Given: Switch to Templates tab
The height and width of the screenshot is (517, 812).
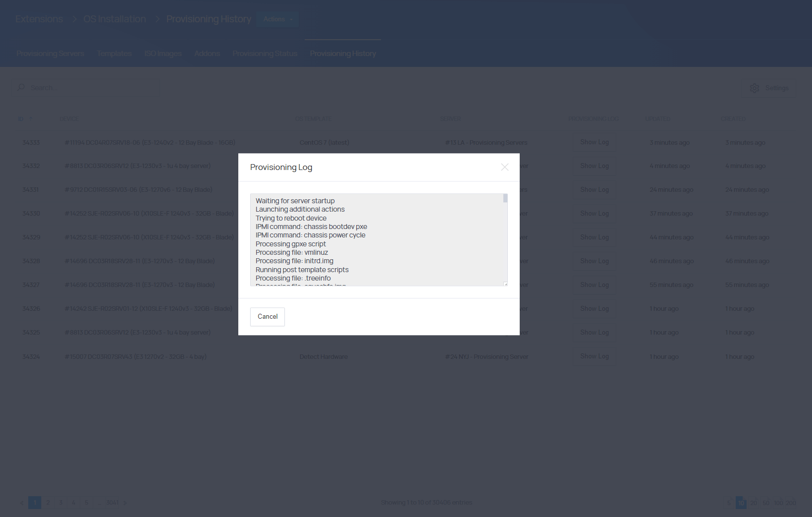Looking at the screenshot, I should pos(114,54).
